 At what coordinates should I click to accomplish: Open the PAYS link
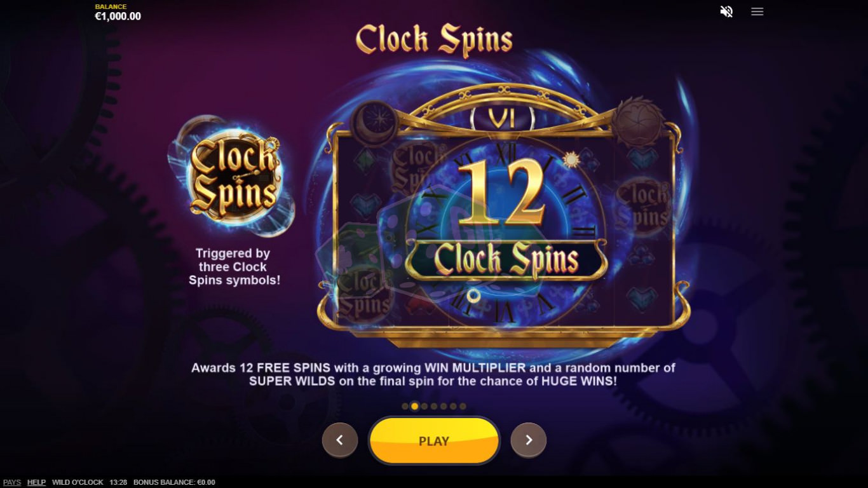[12, 482]
